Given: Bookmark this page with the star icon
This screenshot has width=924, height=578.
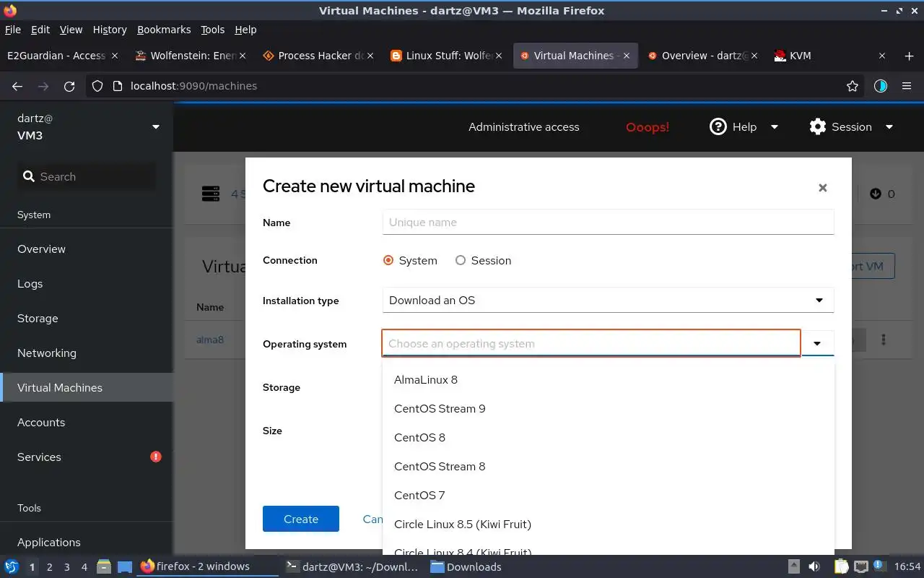Looking at the screenshot, I should point(853,86).
